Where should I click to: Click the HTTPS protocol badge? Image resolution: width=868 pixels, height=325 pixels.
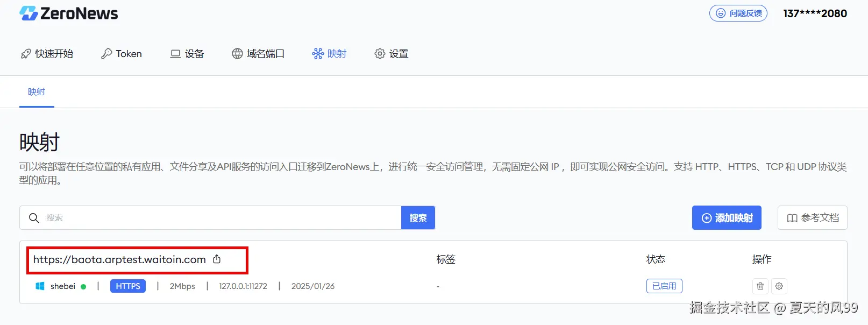128,286
